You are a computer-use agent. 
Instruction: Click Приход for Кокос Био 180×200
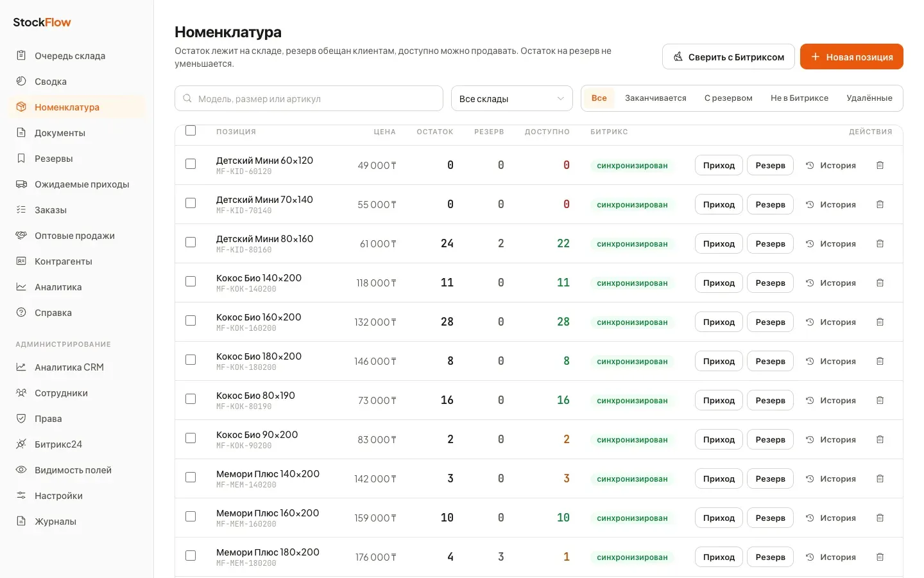719,361
